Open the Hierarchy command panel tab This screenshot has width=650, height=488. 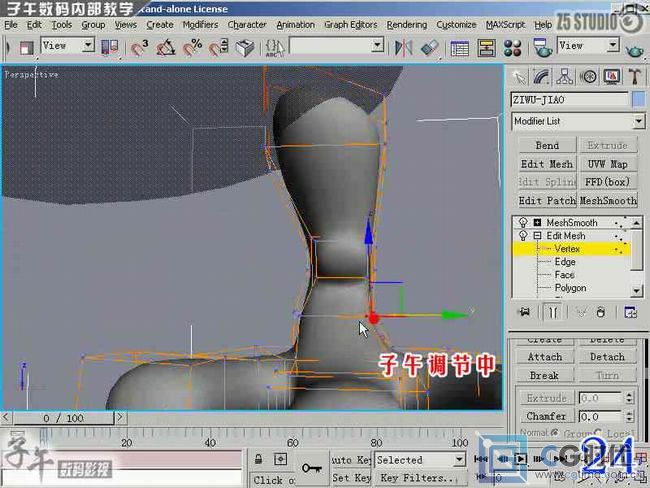[x=565, y=77]
